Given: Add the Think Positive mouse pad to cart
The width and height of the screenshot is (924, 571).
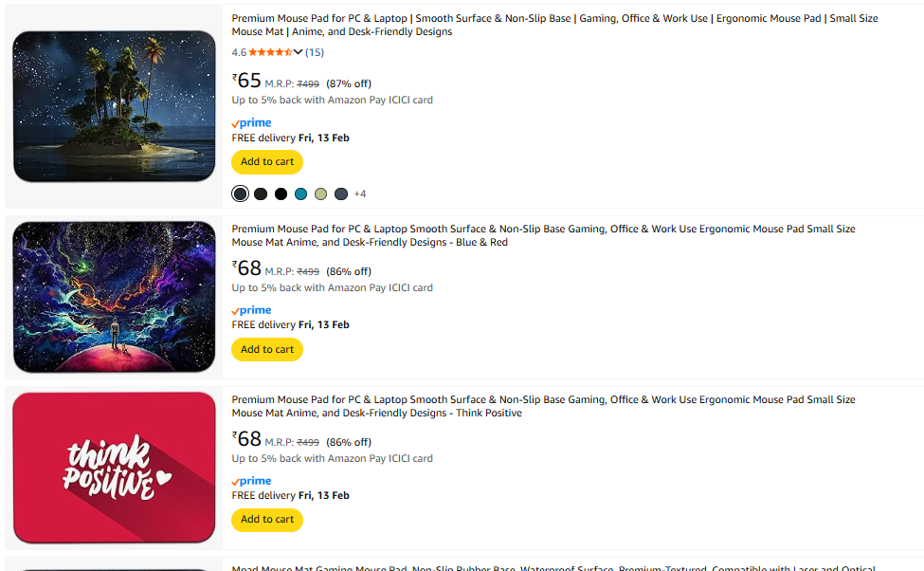Looking at the screenshot, I should tap(267, 520).
